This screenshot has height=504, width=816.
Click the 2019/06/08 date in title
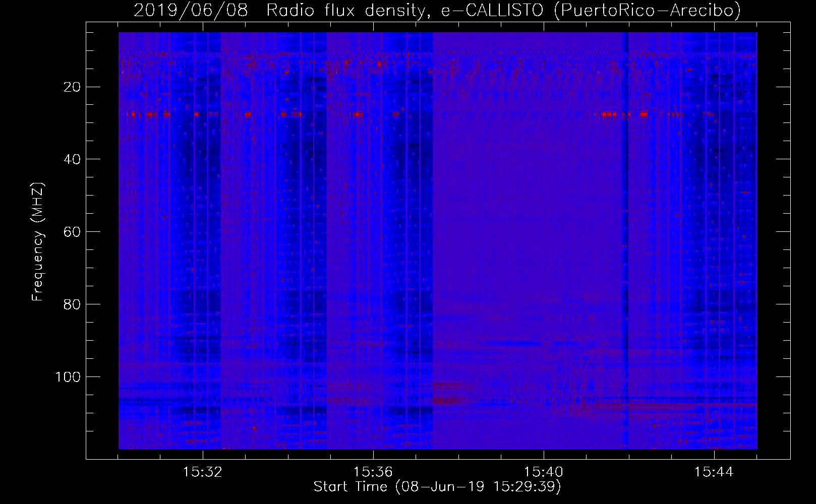point(191,11)
